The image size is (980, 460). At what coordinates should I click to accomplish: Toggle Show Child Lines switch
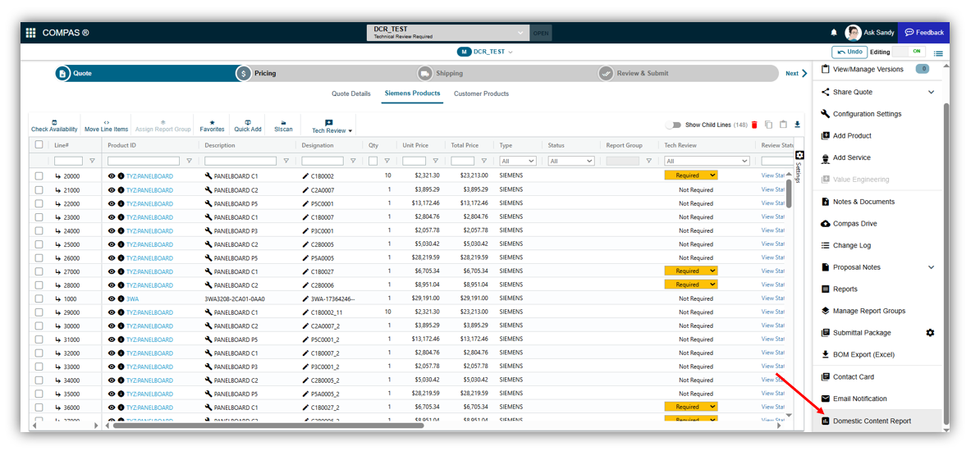point(673,125)
